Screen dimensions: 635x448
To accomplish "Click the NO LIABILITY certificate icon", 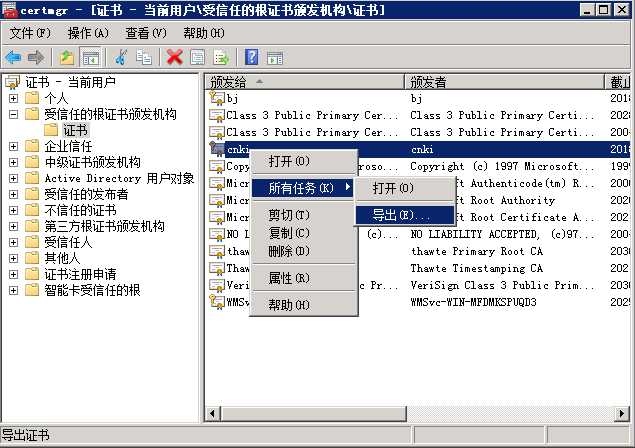I will tap(217, 234).
